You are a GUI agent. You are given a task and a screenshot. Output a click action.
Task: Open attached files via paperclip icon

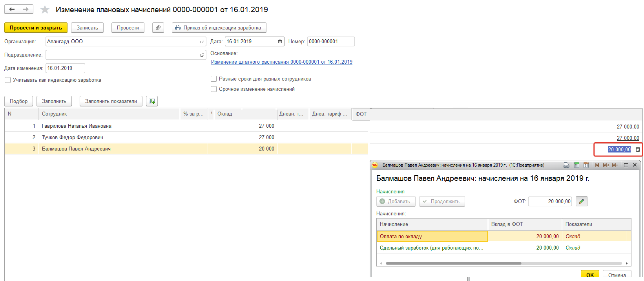tap(158, 28)
